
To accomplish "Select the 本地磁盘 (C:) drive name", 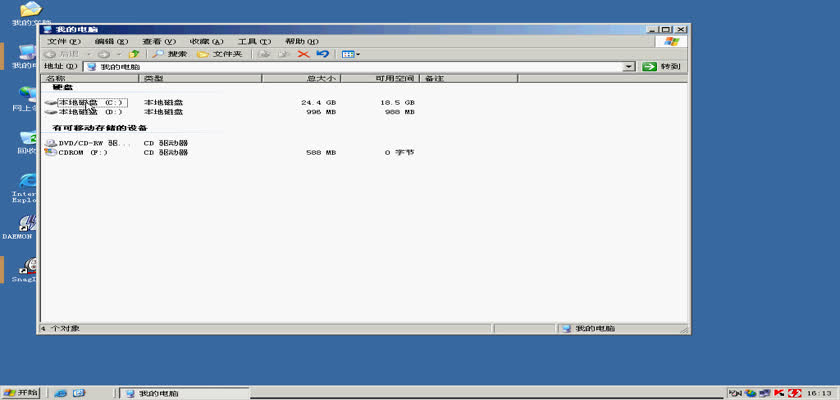I will point(92,102).
